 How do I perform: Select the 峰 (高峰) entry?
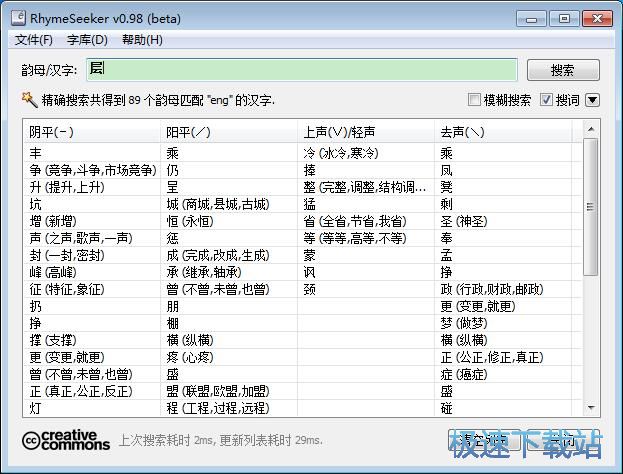pos(53,273)
